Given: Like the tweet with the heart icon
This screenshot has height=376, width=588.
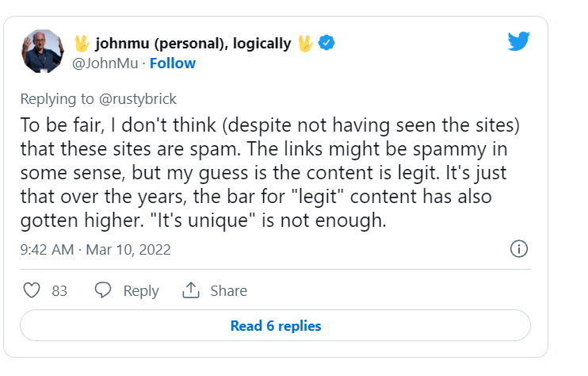Looking at the screenshot, I should 32,290.
